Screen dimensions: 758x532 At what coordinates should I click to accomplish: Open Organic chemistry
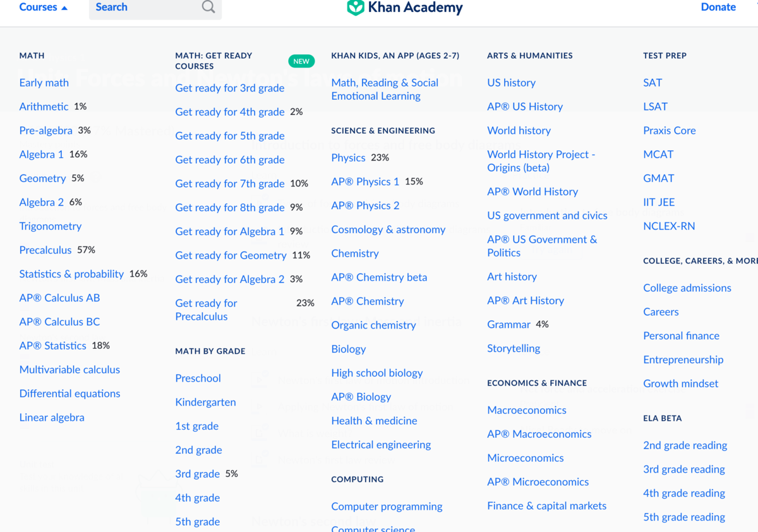click(x=373, y=325)
